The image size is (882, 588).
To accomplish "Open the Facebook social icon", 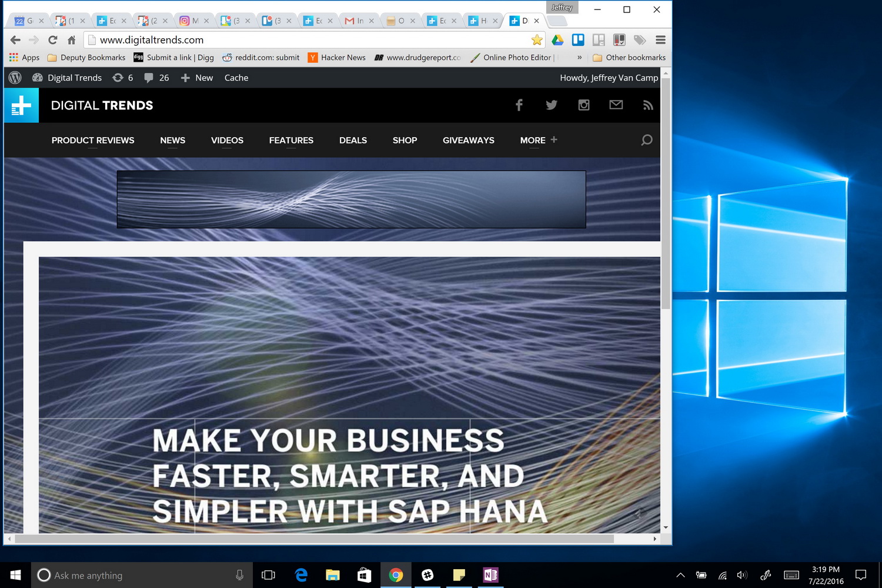I will click(x=519, y=105).
